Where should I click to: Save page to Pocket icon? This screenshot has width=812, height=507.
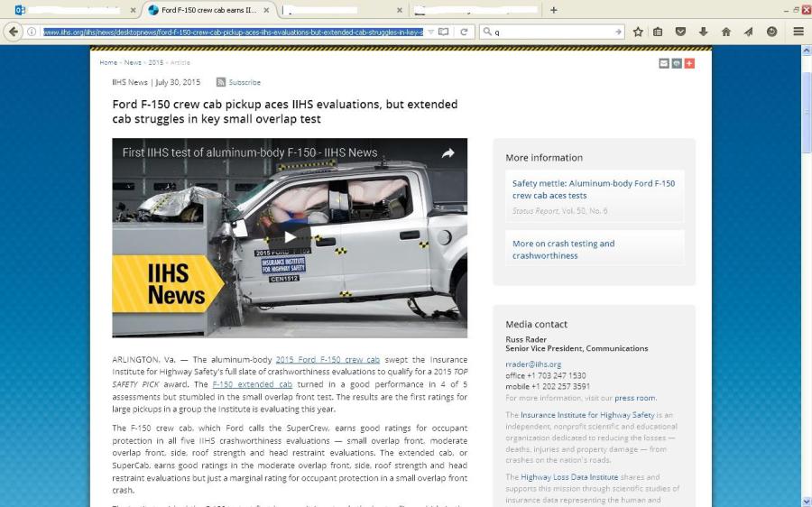pos(681,32)
